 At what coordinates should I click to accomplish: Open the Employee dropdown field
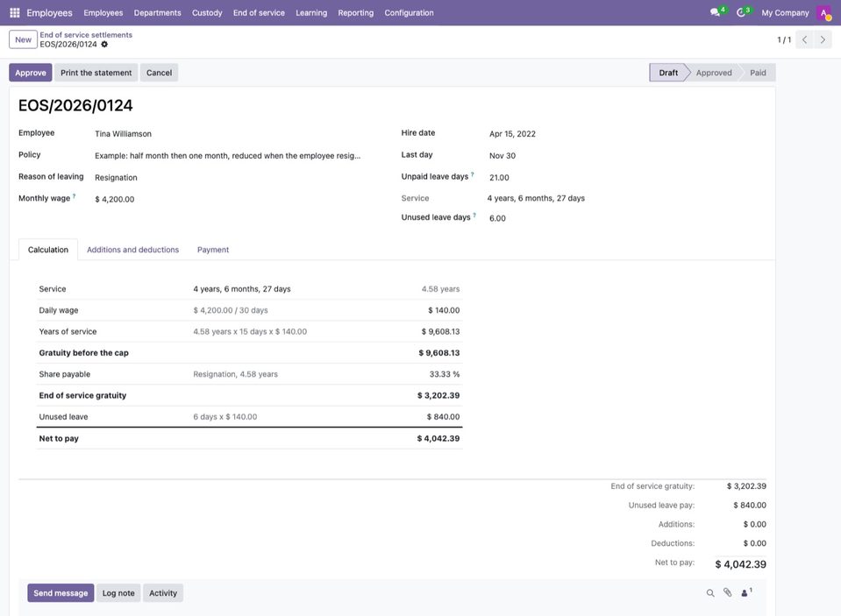click(228, 134)
